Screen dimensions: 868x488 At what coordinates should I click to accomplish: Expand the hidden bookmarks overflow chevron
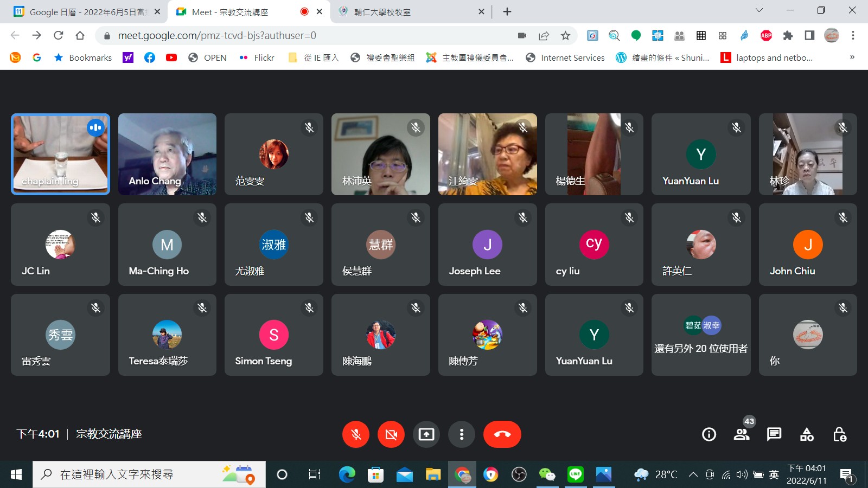tap(852, 57)
